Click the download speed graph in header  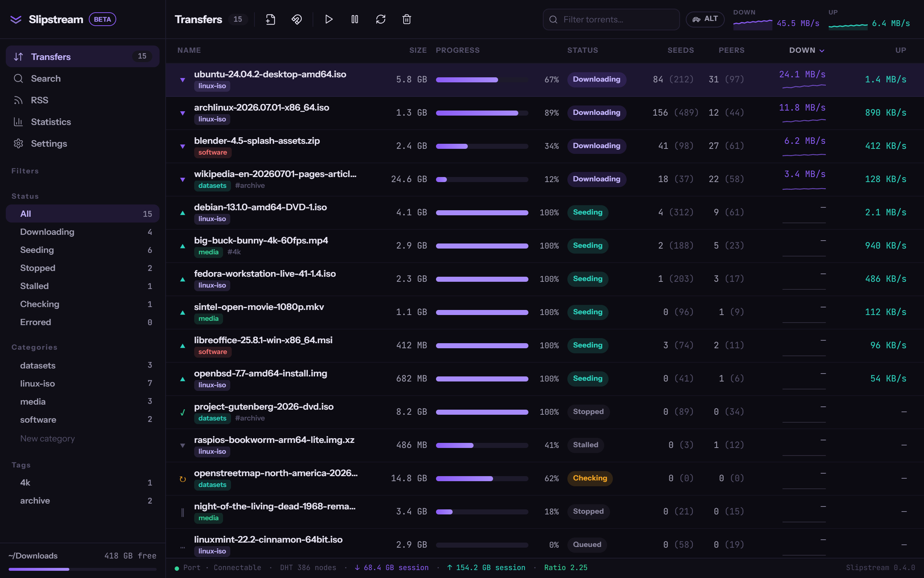[753, 24]
